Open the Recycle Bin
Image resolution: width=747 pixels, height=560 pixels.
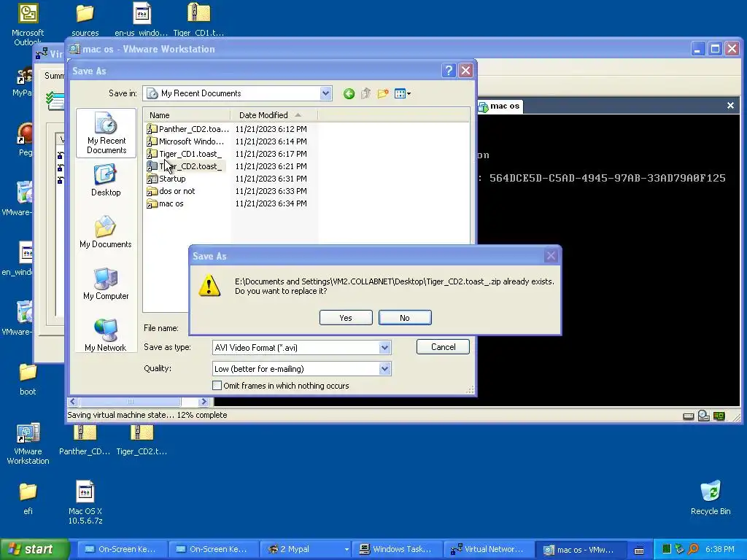coord(711,497)
